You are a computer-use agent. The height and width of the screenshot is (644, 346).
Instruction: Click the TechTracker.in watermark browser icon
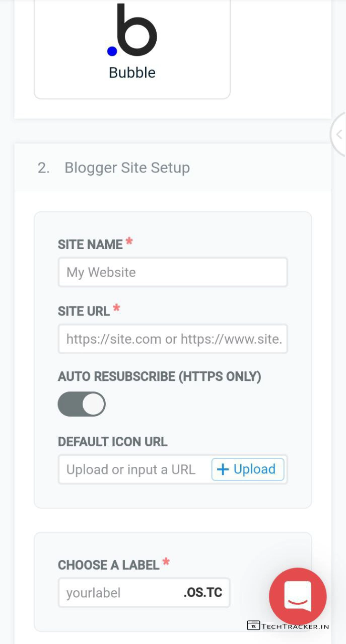click(253, 625)
